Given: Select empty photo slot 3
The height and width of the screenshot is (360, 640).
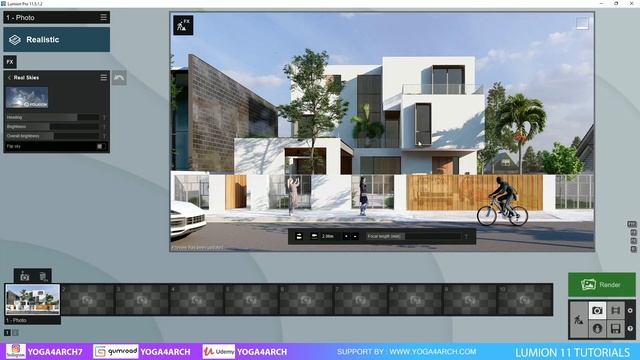Looking at the screenshot, I should coord(142,300).
